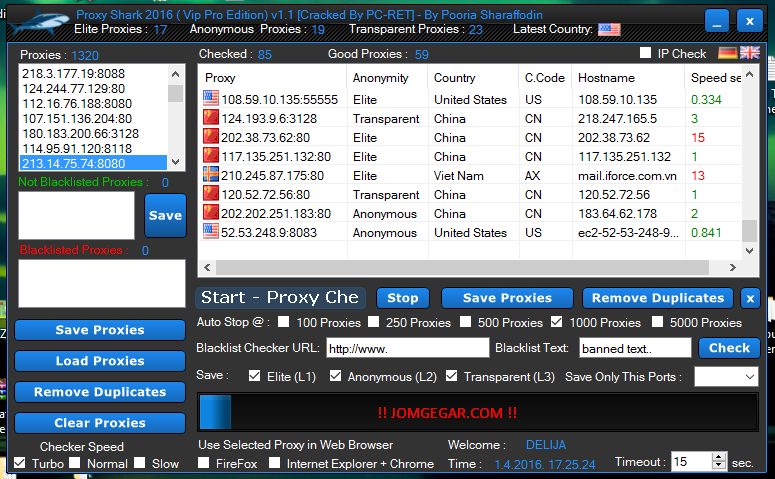The image size is (775, 479).
Task: Click the Stop button
Action: point(403,298)
